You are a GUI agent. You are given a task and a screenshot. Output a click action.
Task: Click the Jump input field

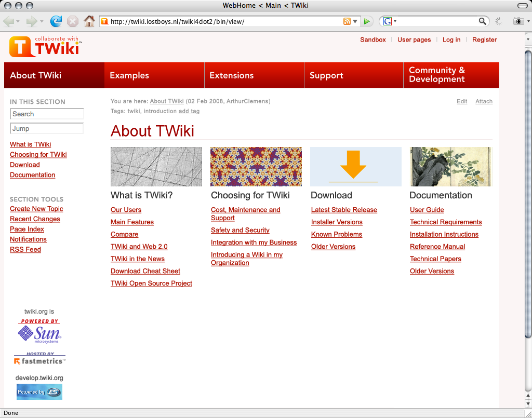click(47, 128)
